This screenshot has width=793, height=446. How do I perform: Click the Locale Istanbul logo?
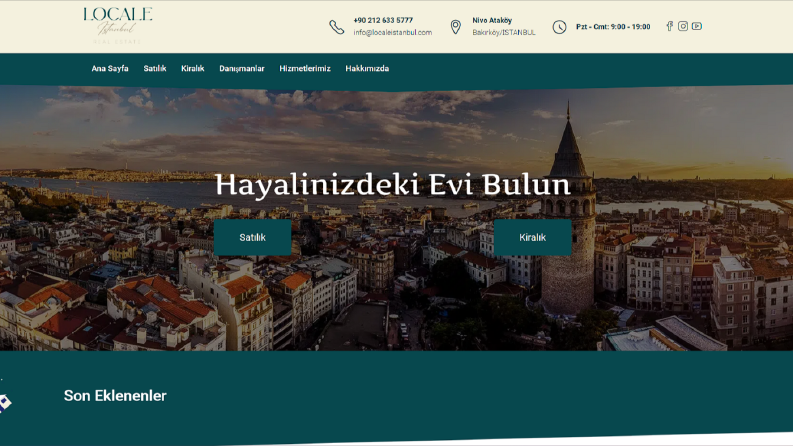coord(118,25)
